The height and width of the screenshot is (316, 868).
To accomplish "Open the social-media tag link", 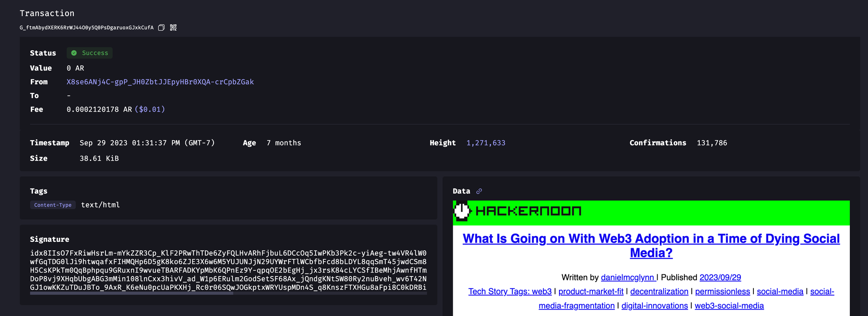I will click(780, 292).
